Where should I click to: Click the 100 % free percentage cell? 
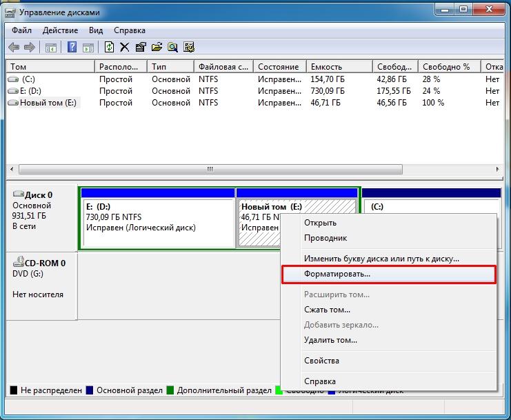pyautogui.click(x=433, y=103)
